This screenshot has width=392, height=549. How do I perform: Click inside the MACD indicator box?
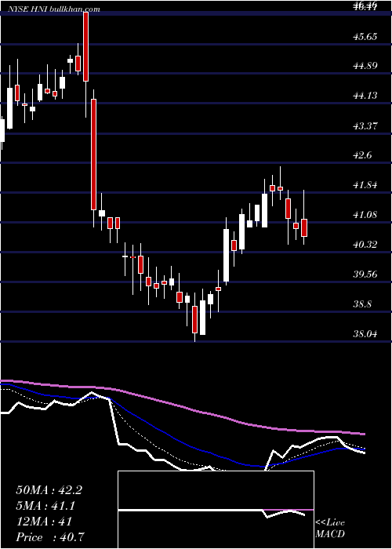pyautogui.click(x=216, y=510)
